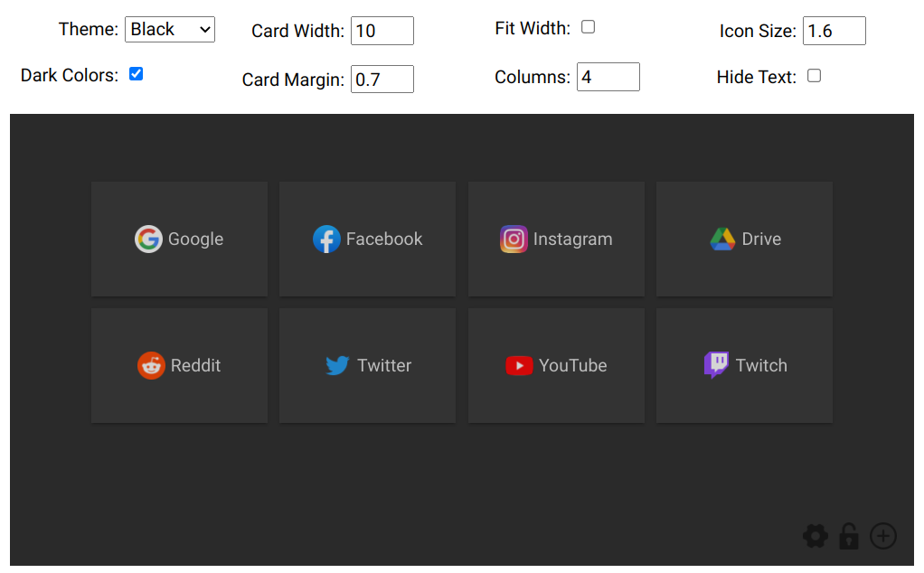Click the Twitter card text label
The width and height of the screenshot is (924, 573).
[x=384, y=366]
